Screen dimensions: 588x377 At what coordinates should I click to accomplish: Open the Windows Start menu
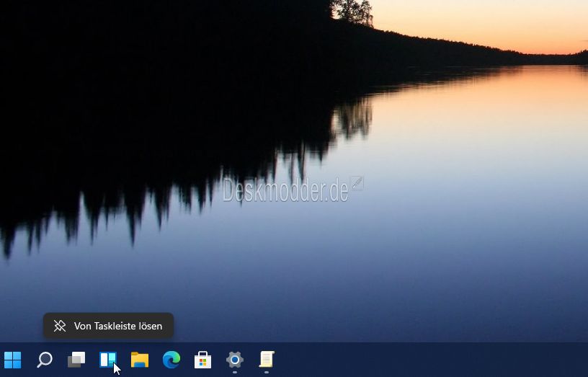pyautogui.click(x=12, y=360)
